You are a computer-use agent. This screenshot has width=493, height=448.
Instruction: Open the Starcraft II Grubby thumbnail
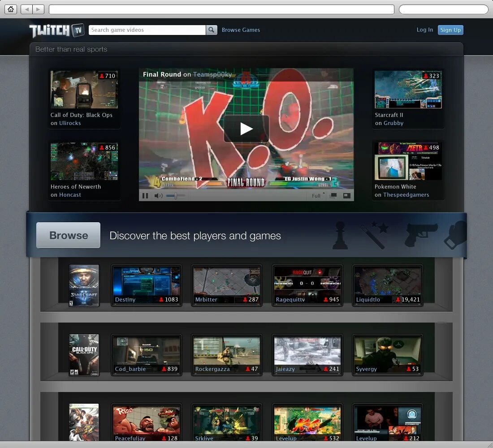click(x=408, y=90)
